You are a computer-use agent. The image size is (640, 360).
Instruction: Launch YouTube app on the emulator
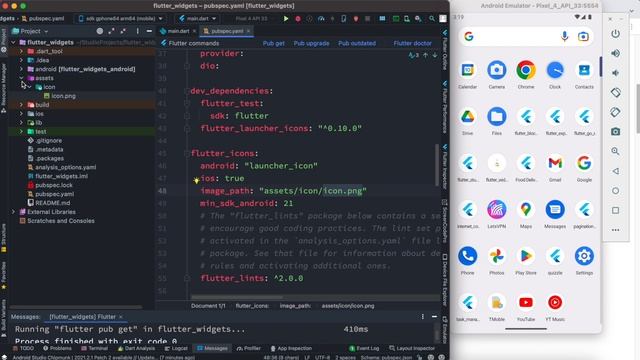coord(526,303)
